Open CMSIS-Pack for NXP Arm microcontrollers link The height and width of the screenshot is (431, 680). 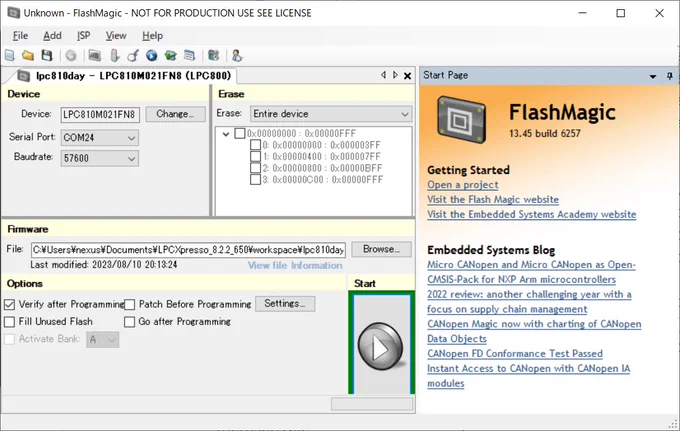click(x=521, y=279)
